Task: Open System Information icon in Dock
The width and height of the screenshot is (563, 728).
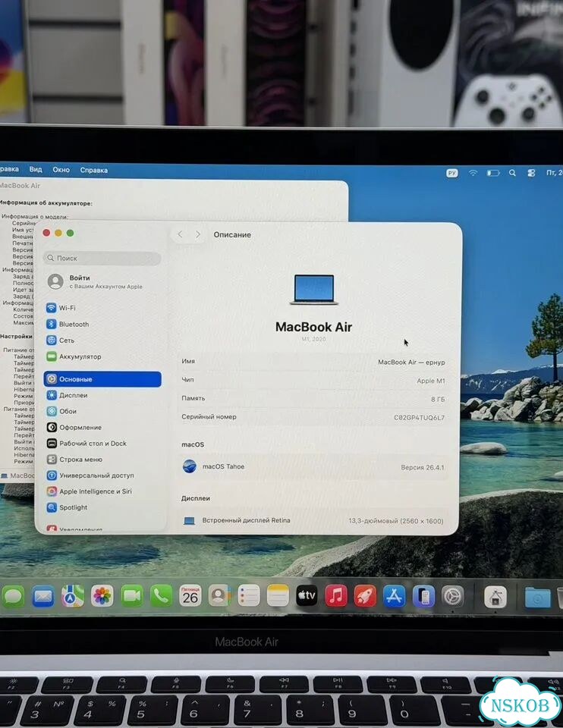Action: coord(495,597)
